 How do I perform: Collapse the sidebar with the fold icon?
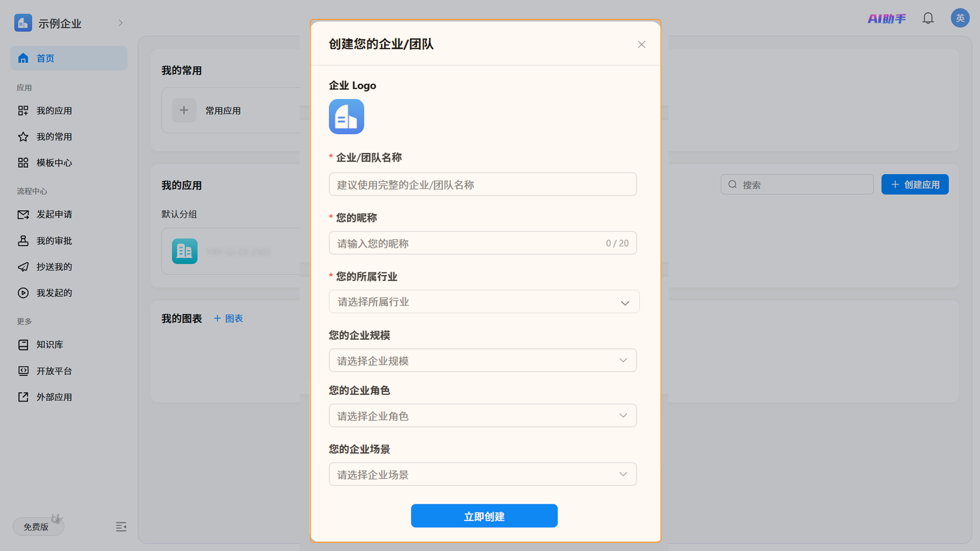tap(121, 527)
